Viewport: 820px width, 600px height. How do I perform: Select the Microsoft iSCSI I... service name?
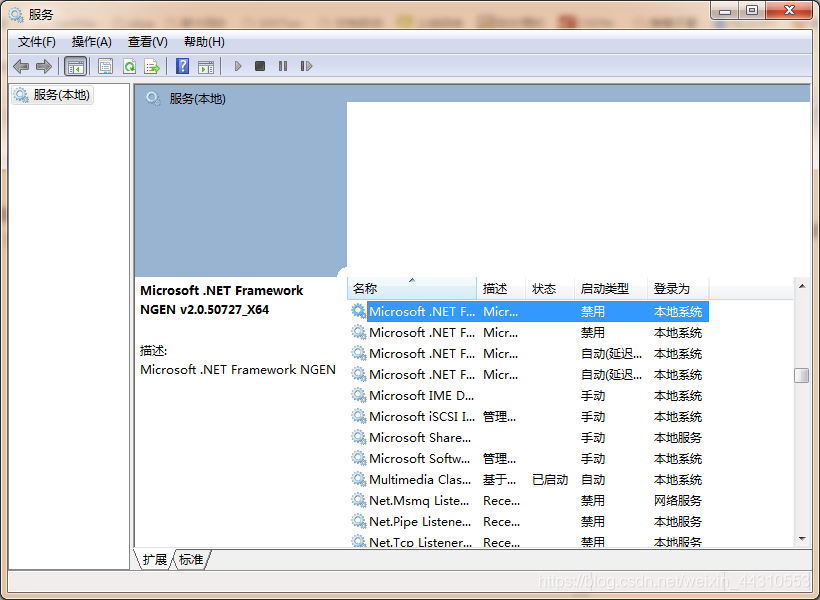coord(422,416)
